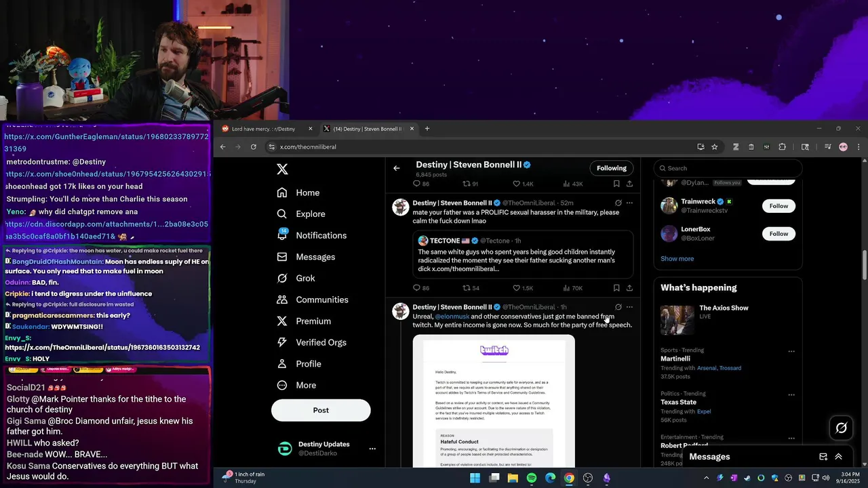
Task: Open the quoted TECTONE post
Action: pyautogui.click(x=522, y=254)
